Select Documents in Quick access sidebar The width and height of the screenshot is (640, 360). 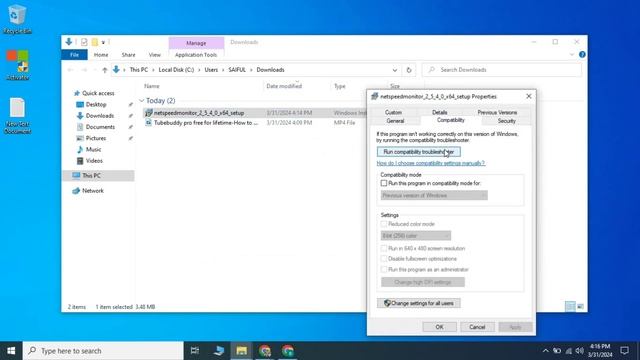tap(100, 127)
